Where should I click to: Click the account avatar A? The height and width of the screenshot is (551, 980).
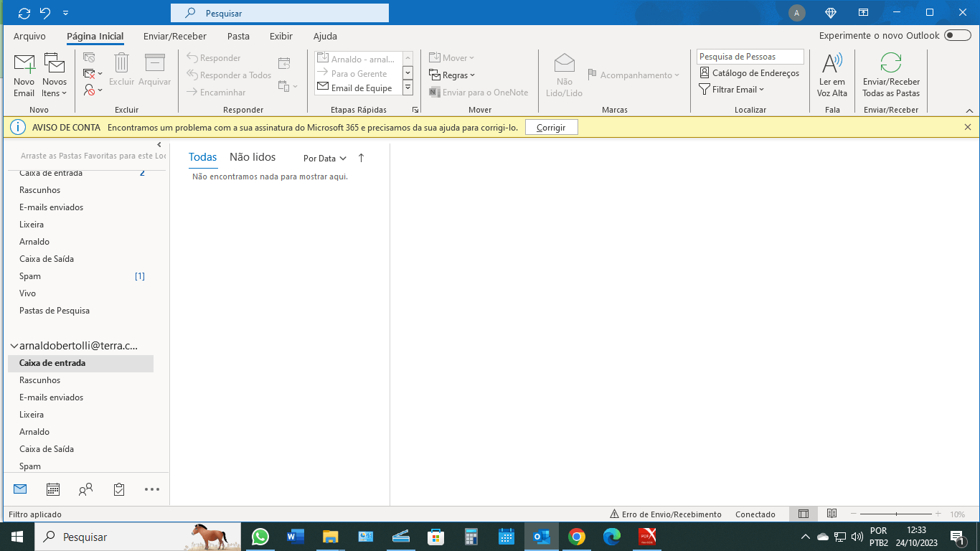(796, 13)
